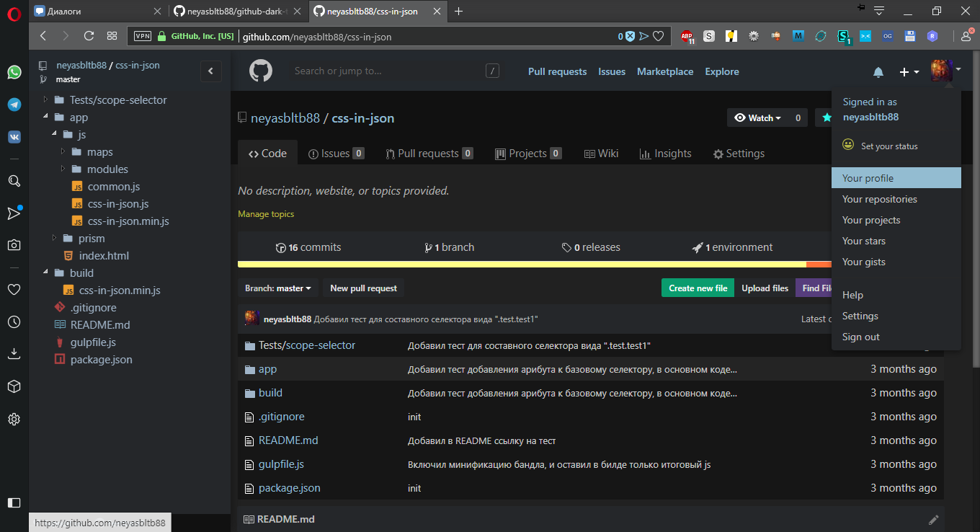Click the OG extension icon

(888, 36)
